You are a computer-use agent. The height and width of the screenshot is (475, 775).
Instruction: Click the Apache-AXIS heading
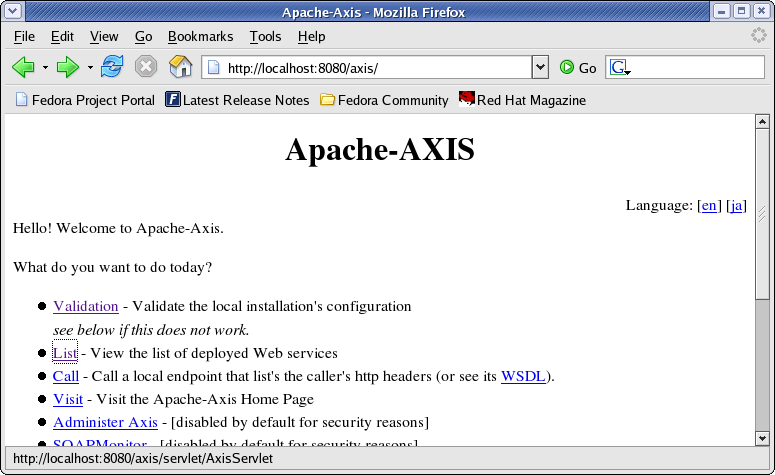(380, 149)
